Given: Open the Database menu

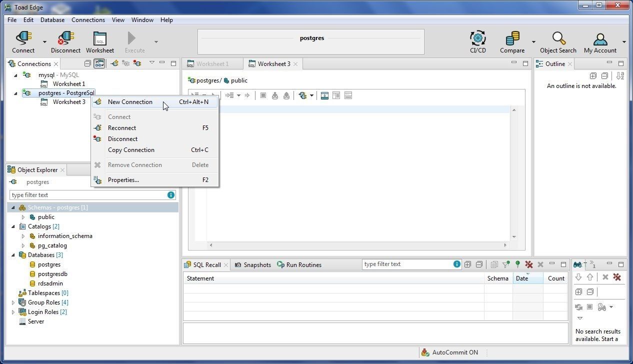Looking at the screenshot, I should pyautogui.click(x=52, y=20).
